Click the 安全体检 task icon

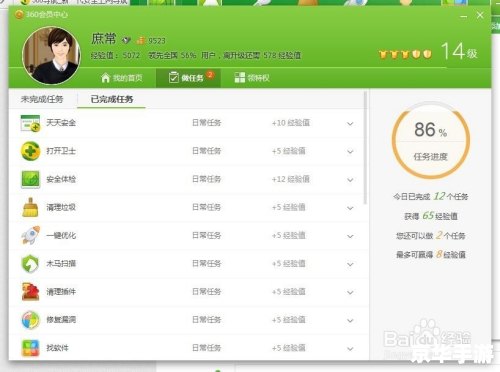30,179
